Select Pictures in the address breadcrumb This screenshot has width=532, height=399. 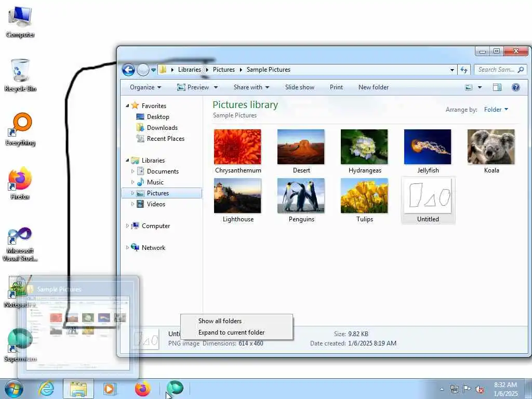click(223, 70)
